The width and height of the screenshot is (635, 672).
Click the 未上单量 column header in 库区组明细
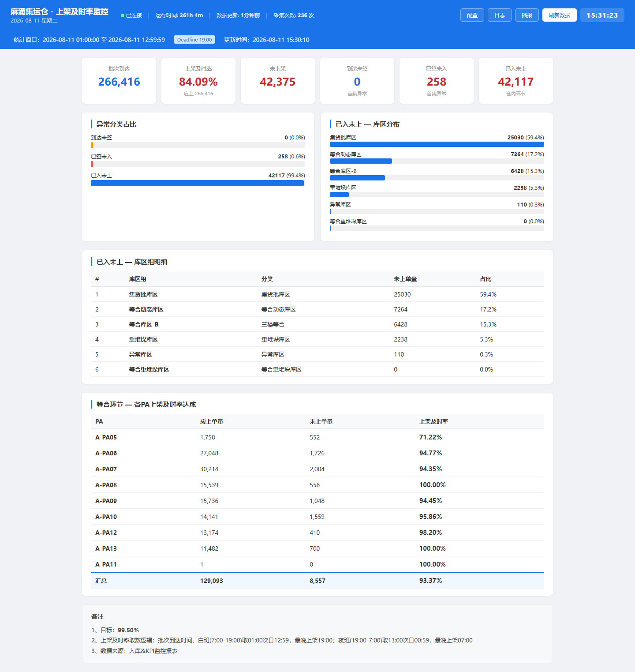[x=405, y=279]
